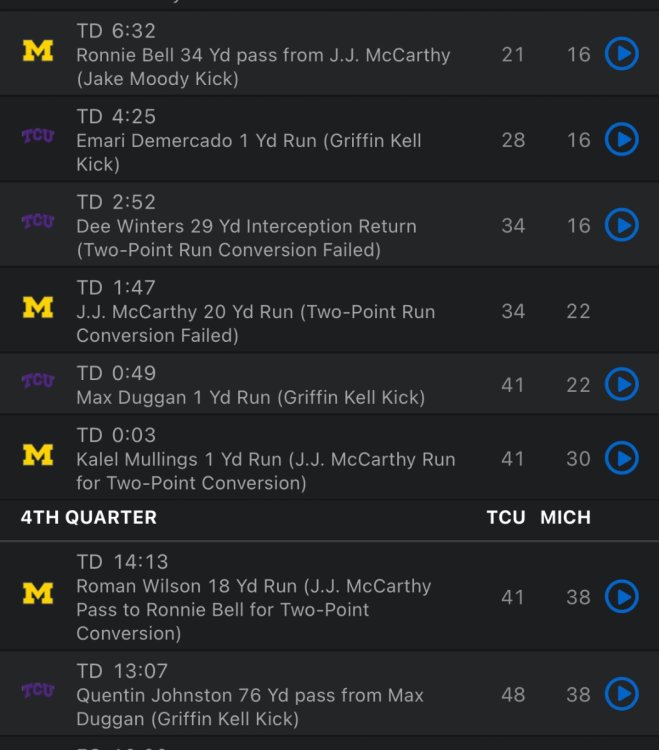Tap Michigan logo beside J.J. McCarthy 20 Yd run
This screenshot has height=750, width=659.
(38, 307)
